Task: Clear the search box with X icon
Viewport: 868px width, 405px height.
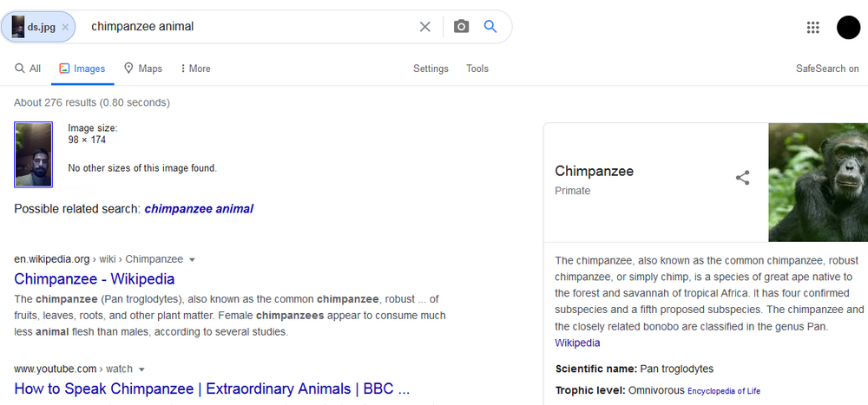Action: (425, 27)
